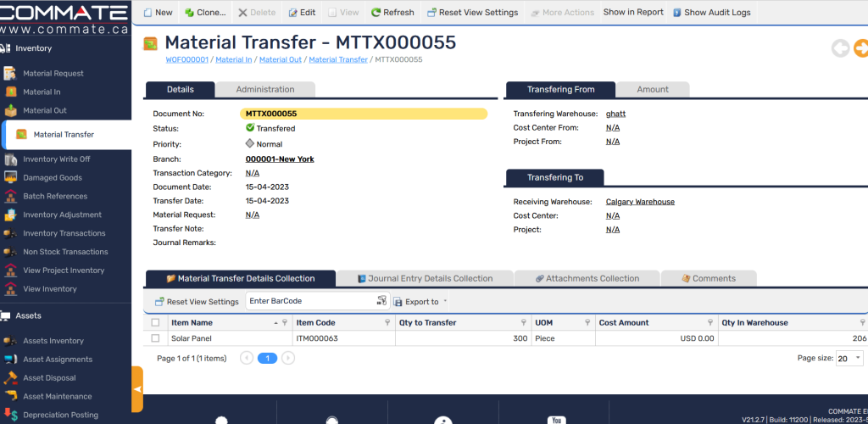The height and width of the screenshot is (424, 868).
Task: Open Inventory Adjustment from sidebar
Action: click(x=62, y=215)
